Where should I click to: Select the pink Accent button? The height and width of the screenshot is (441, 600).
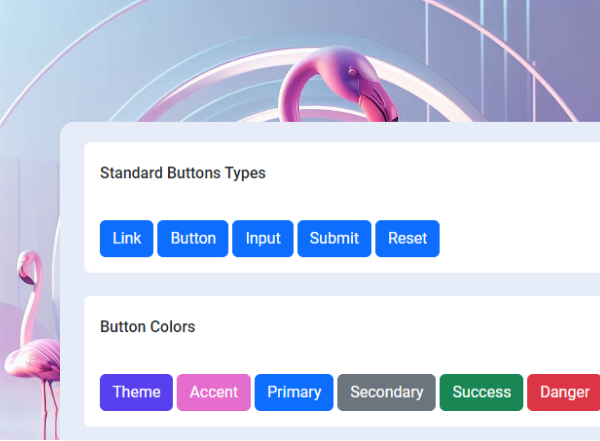point(214,392)
